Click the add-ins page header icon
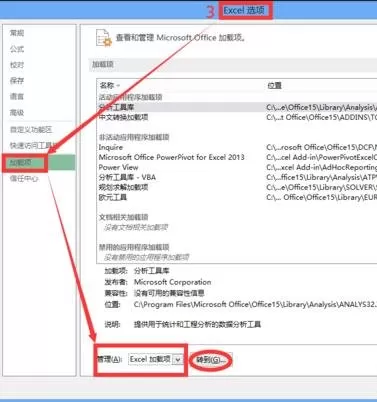This screenshot has height=402, width=377. (103, 37)
